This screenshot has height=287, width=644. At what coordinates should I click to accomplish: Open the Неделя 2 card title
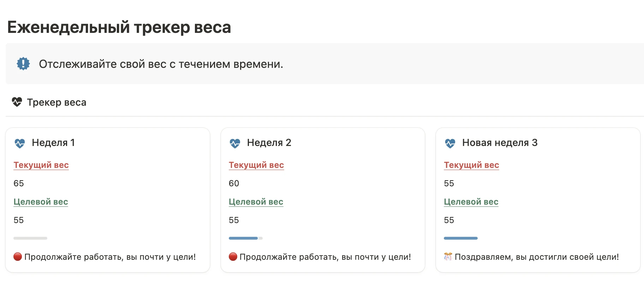tap(269, 142)
